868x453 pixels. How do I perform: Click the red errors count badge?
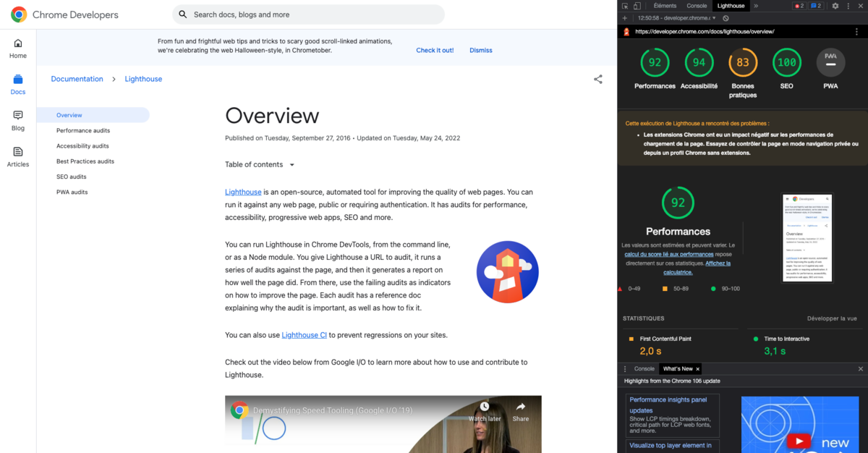coord(799,6)
